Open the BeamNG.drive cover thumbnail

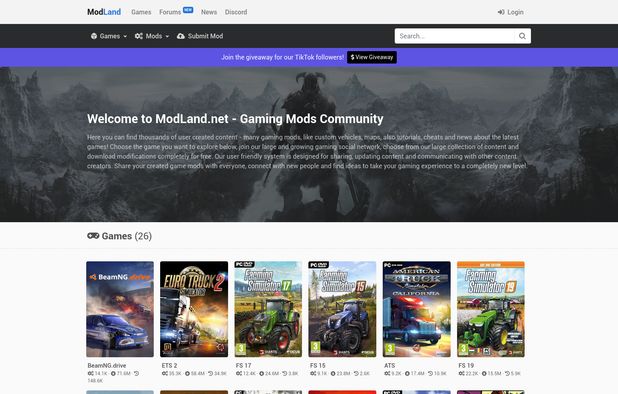click(120, 309)
